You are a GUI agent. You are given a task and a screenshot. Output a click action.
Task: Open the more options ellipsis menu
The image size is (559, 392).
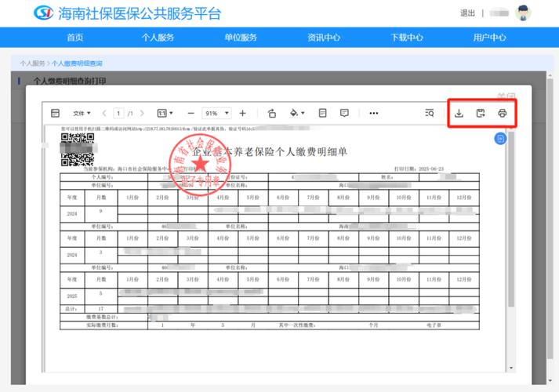click(x=374, y=114)
